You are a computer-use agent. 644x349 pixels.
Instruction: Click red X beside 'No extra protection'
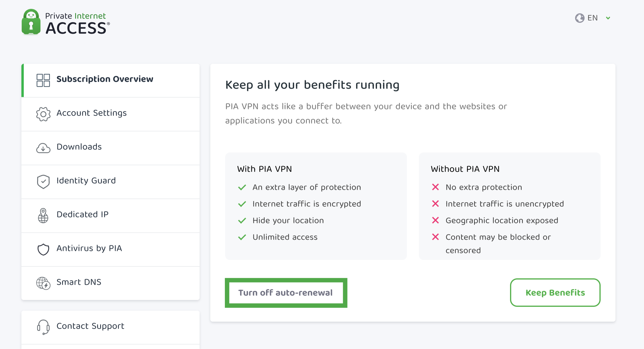click(x=435, y=187)
